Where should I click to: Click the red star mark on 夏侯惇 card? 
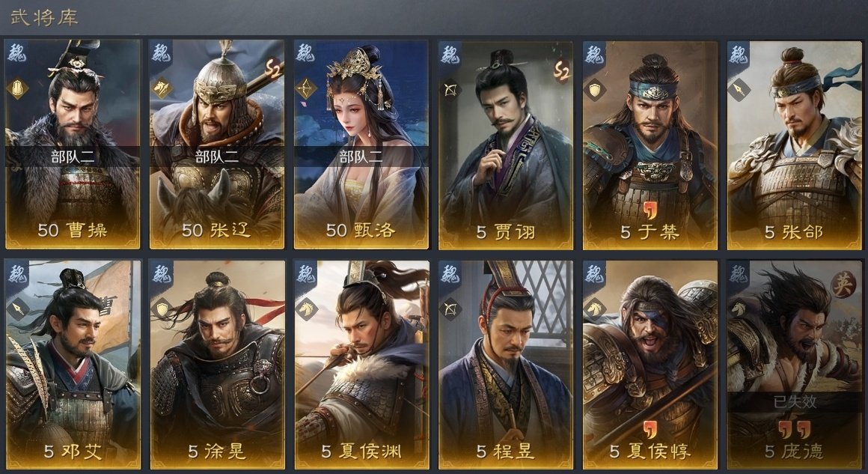pos(650,428)
